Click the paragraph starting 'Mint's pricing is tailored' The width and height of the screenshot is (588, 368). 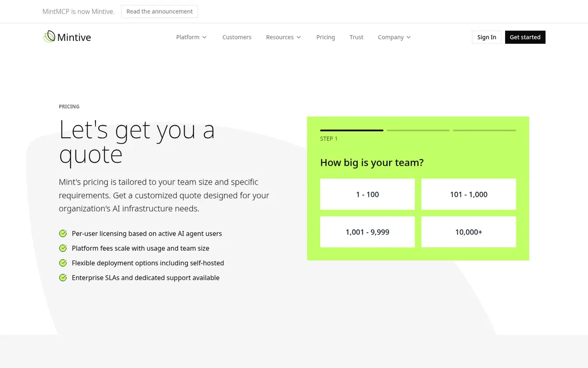164,195
